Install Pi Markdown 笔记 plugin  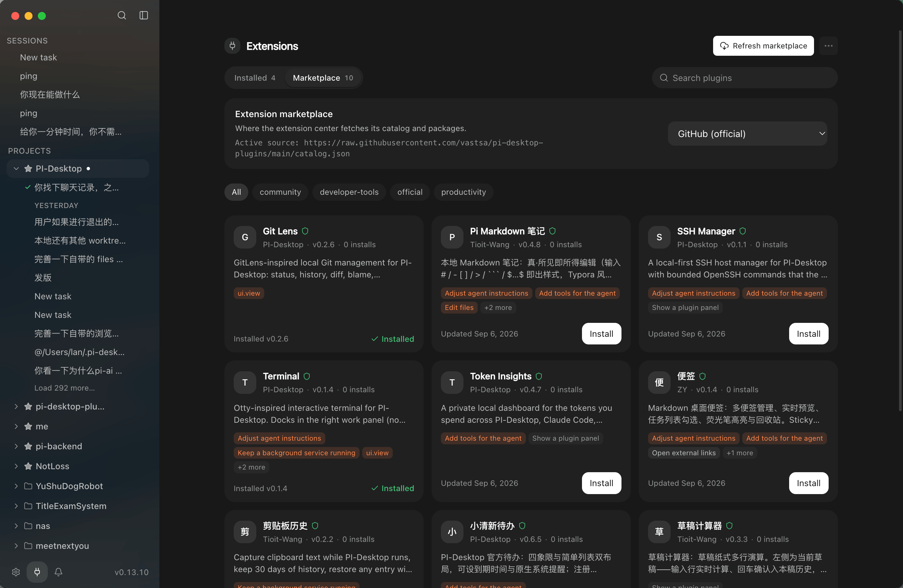[x=601, y=334]
